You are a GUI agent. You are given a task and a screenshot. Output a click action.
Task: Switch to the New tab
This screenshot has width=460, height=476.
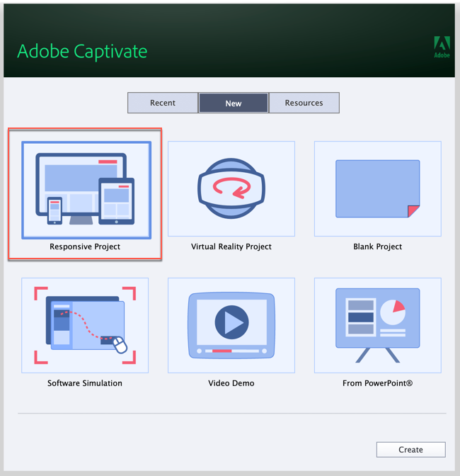(x=234, y=103)
